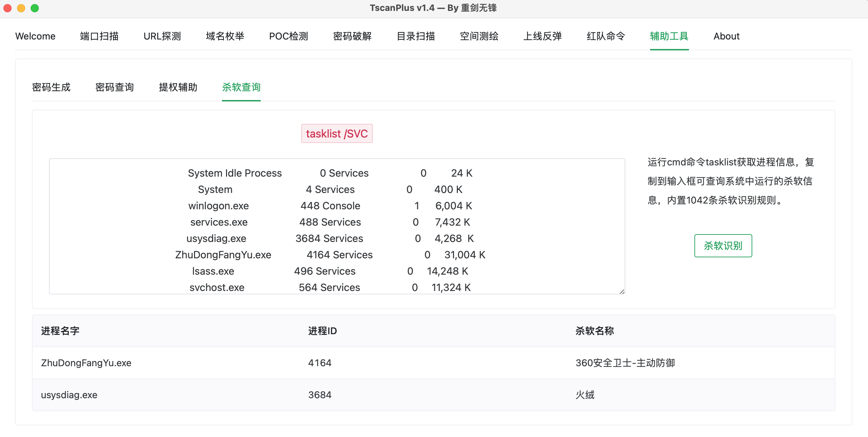Viewport: 868px width, 437px height.
Task: Switch to URL探测 tab
Action: click(x=162, y=36)
